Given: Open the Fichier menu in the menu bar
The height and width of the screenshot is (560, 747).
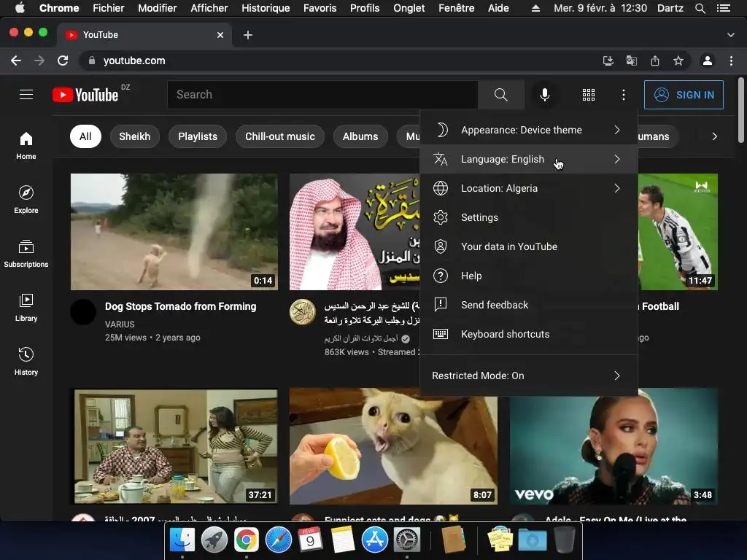Looking at the screenshot, I should point(108,8).
